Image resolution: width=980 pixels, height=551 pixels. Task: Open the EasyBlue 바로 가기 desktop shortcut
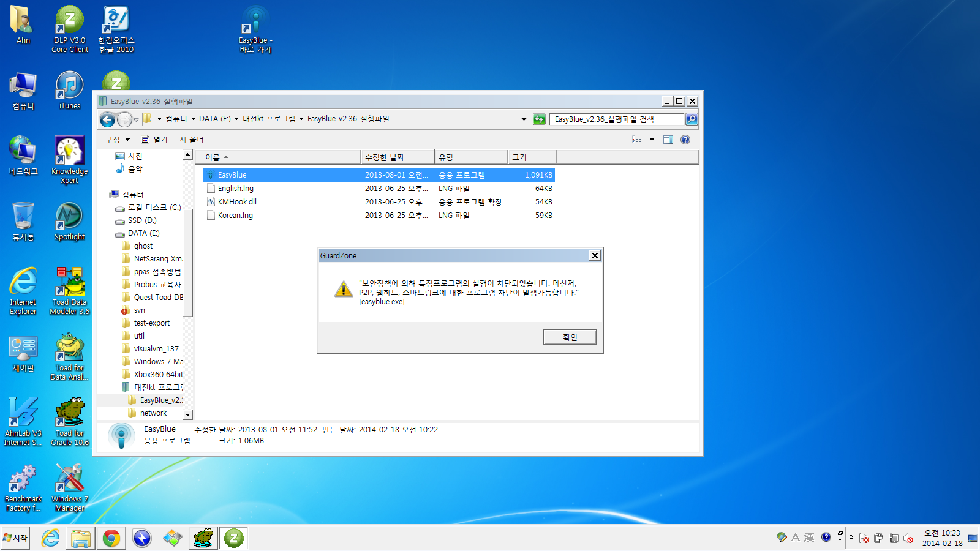coord(255,29)
